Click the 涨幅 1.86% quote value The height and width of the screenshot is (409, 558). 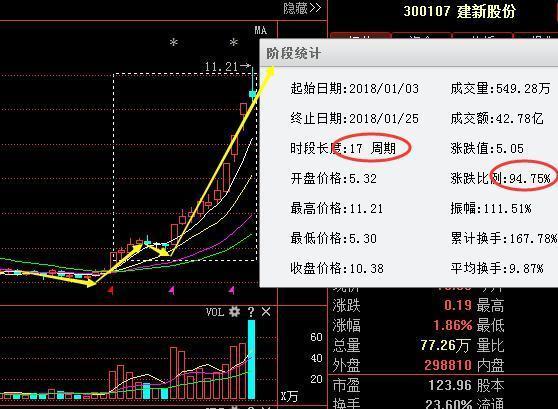click(x=453, y=325)
